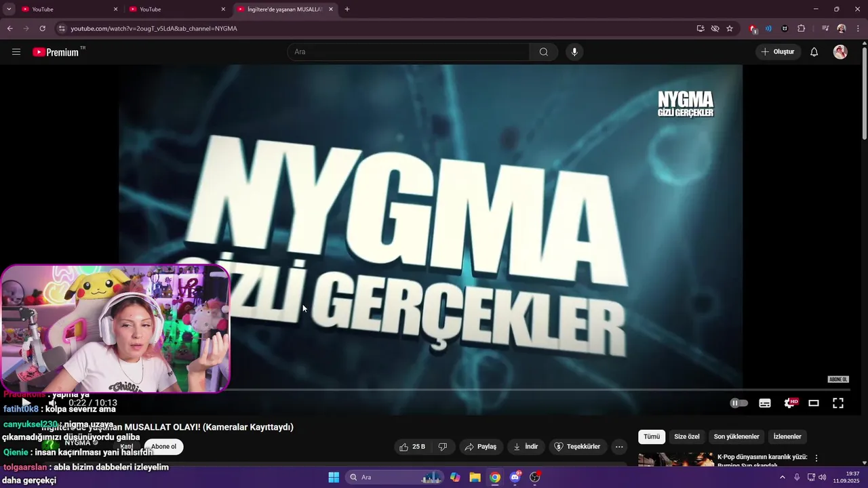
Task: Play the paused video
Action: [26, 403]
